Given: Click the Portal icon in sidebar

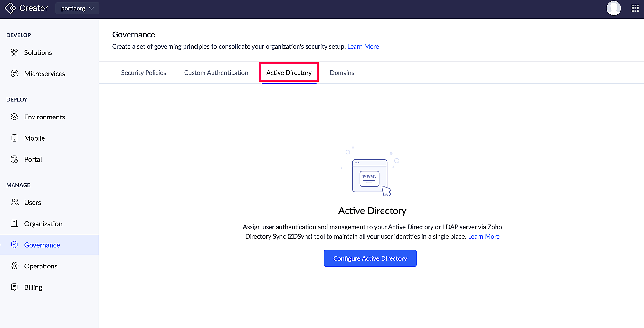Looking at the screenshot, I should (x=14, y=159).
